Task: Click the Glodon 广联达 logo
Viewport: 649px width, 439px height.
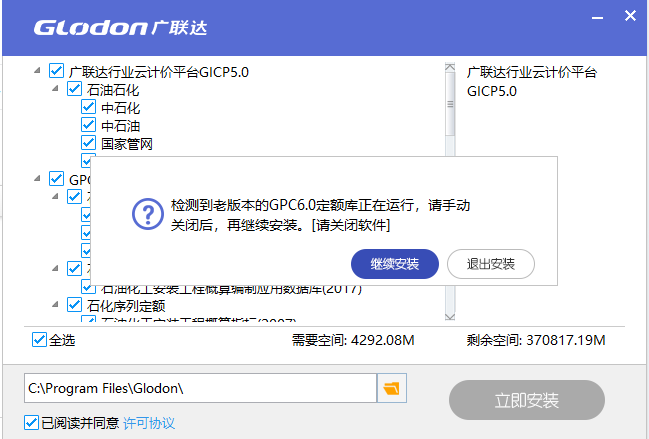Action: click(x=120, y=28)
